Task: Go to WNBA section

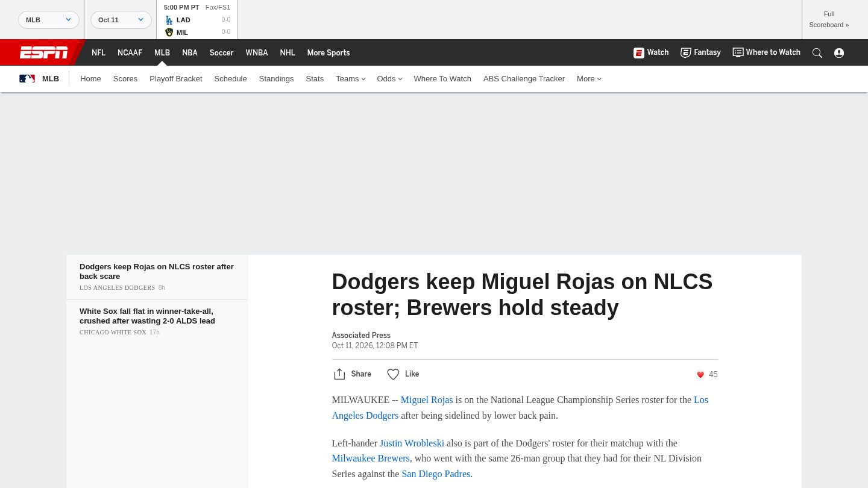Action: pos(257,53)
